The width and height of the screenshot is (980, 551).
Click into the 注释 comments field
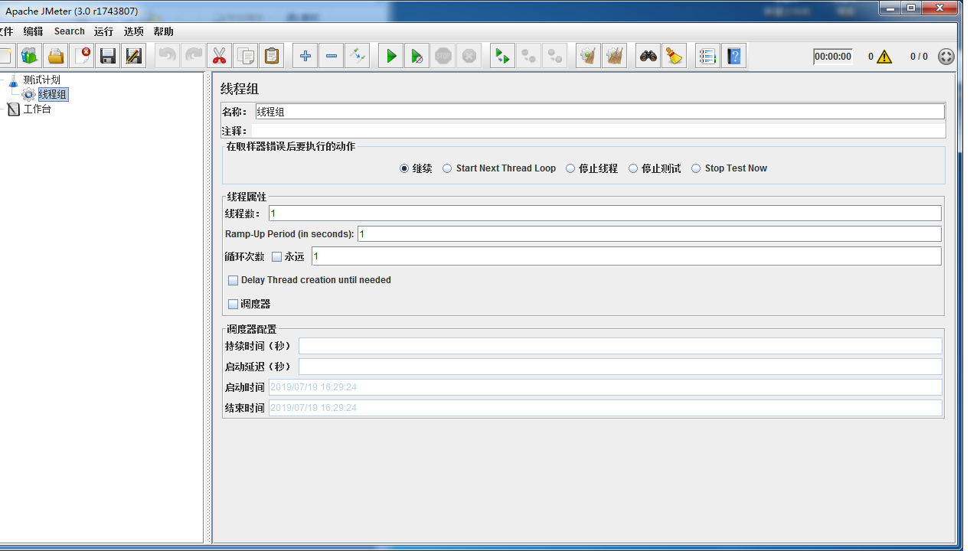coord(599,131)
